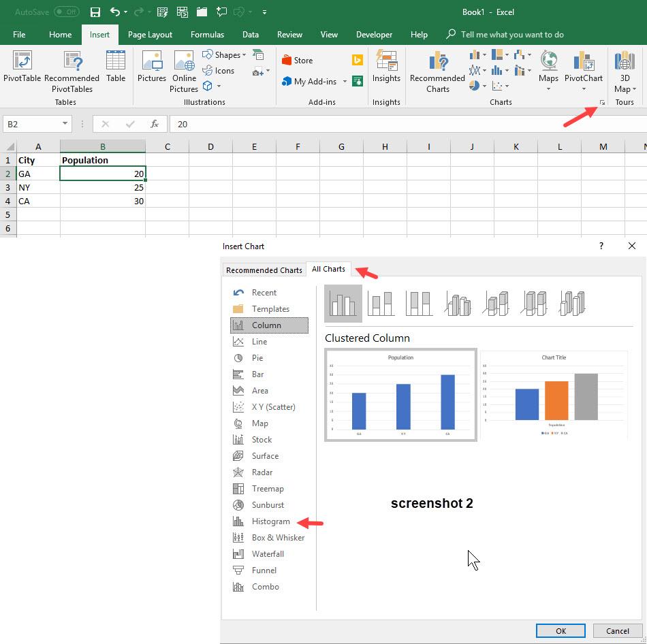Select cell B3 with value 25
647x644 pixels.
pyautogui.click(x=103, y=187)
